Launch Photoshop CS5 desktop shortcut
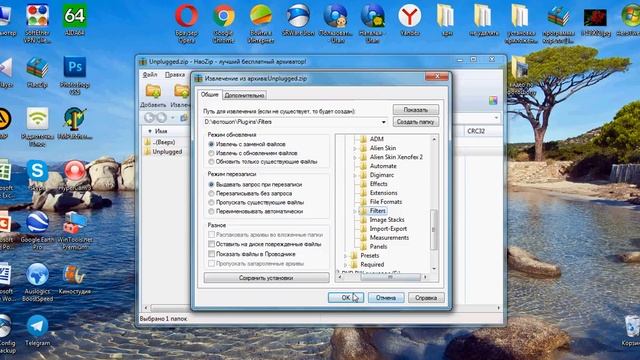 tap(75, 67)
